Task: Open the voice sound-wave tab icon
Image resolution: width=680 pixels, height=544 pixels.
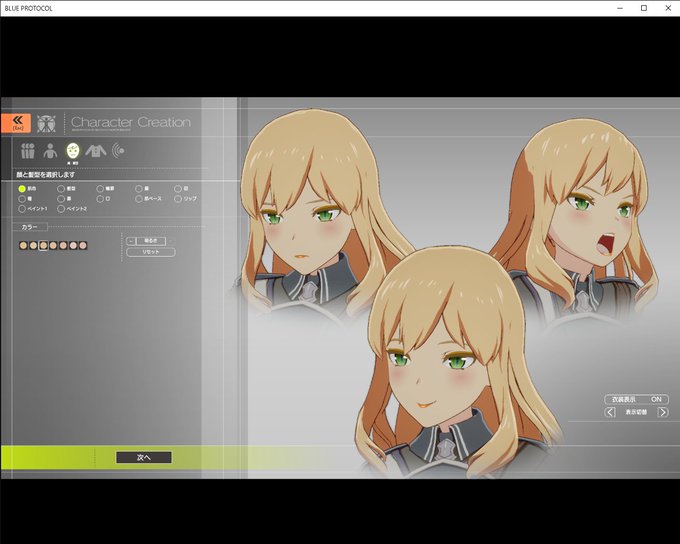Action: click(118, 151)
